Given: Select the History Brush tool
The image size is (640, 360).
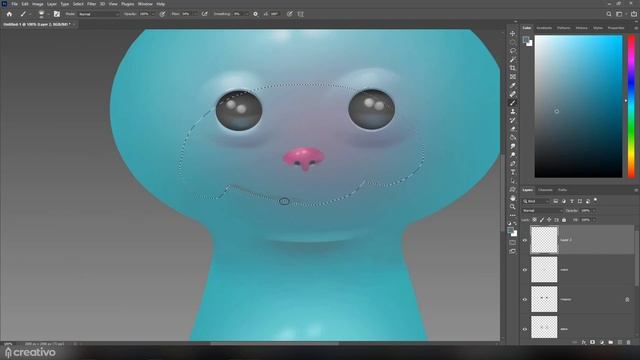Looking at the screenshot, I should point(512,120).
